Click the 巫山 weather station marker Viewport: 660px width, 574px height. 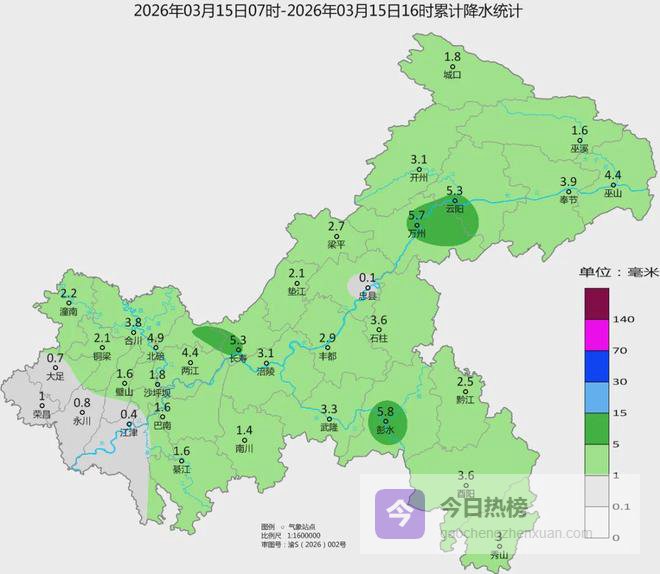pos(612,185)
